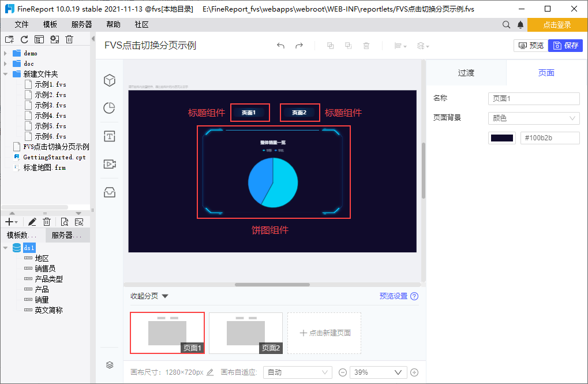Open the 文件 menu
The width and height of the screenshot is (588, 384).
click(21, 25)
